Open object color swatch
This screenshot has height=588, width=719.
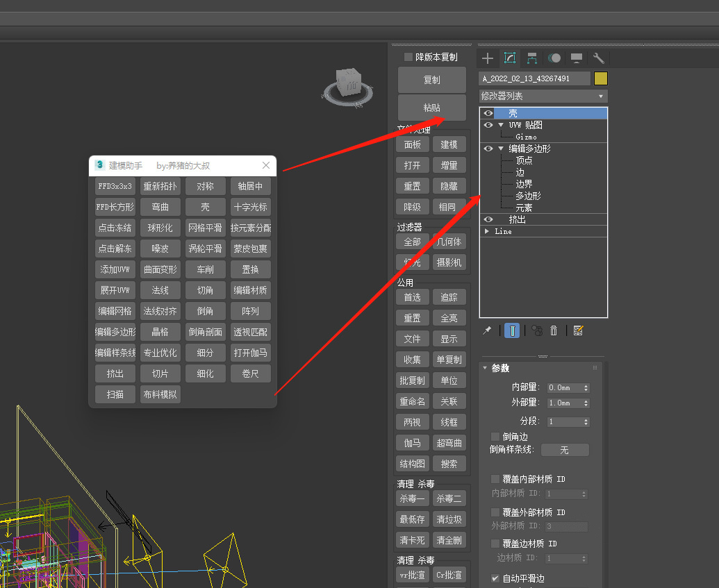point(601,78)
